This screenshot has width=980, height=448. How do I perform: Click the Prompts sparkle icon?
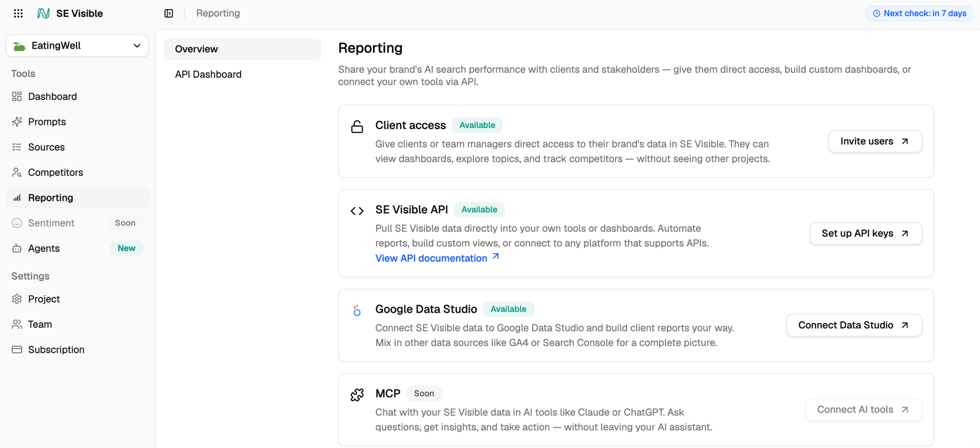tap(17, 122)
